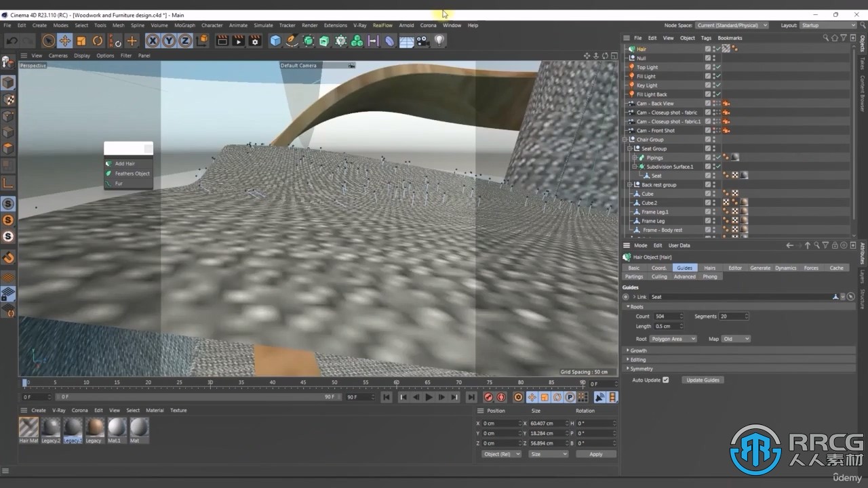Image resolution: width=868 pixels, height=488 pixels.
Task: Toggle Z axis lock
Action: 184,41
